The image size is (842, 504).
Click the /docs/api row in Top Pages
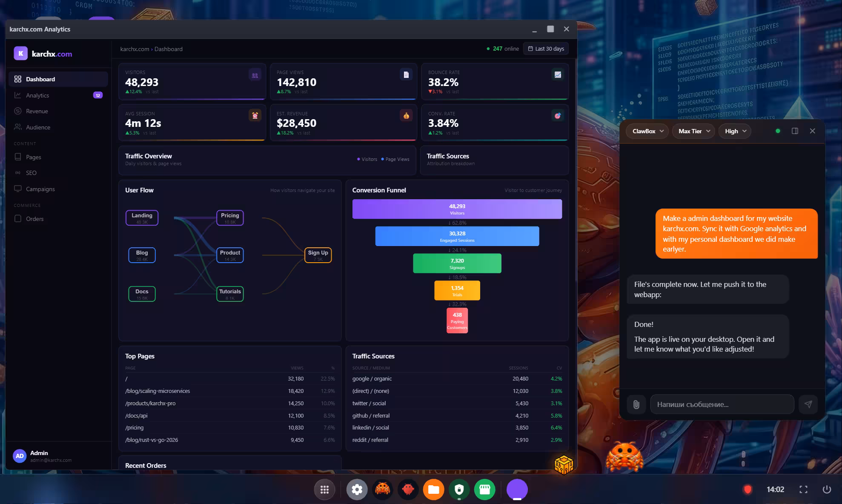[x=230, y=415]
